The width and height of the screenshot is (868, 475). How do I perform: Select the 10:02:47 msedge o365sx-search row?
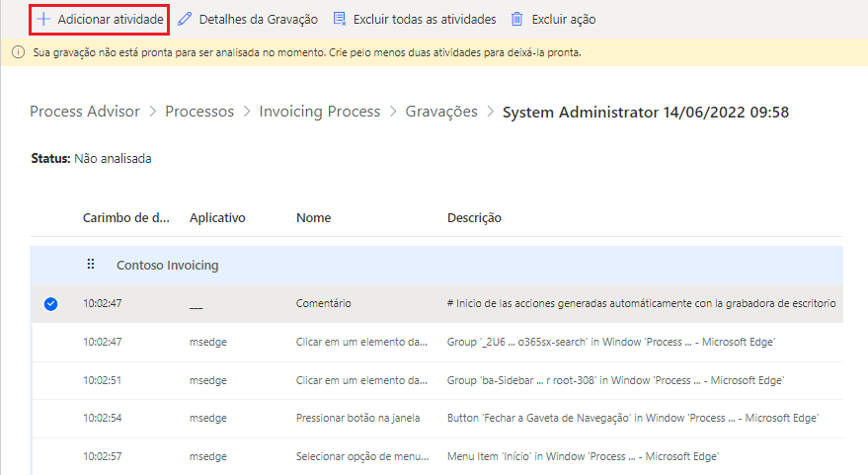[x=361, y=342]
